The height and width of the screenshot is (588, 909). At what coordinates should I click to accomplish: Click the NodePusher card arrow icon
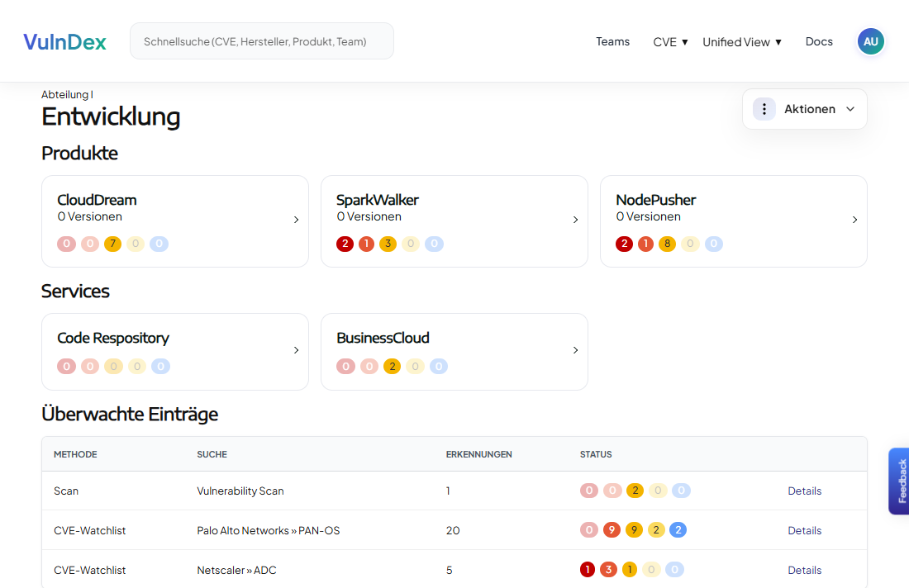pos(854,220)
